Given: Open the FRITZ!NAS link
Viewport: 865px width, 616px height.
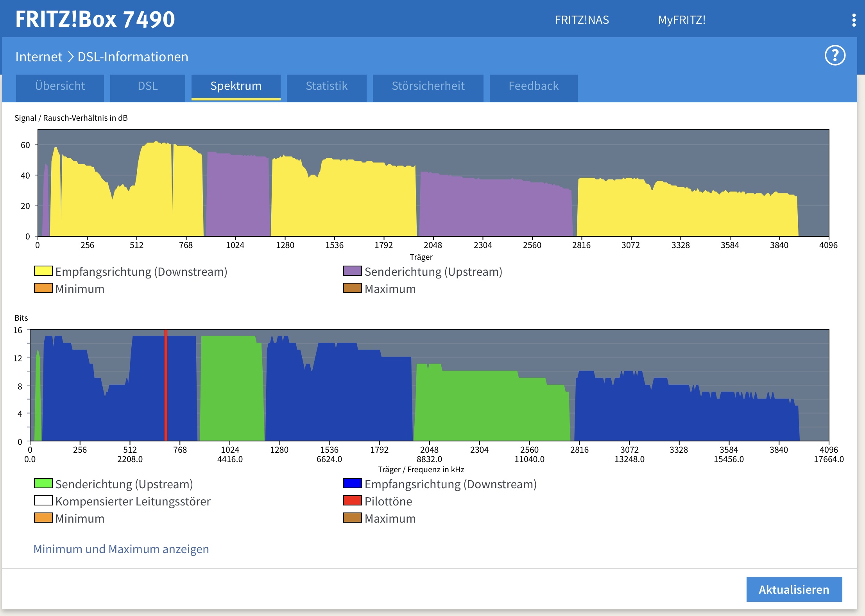Looking at the screenshot, I should tap(582, 20).
